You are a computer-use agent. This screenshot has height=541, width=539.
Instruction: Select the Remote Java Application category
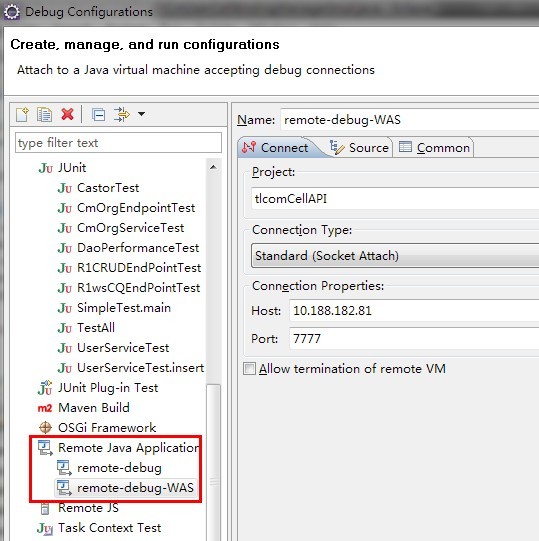pyautogui.click(x=128, y=448)
